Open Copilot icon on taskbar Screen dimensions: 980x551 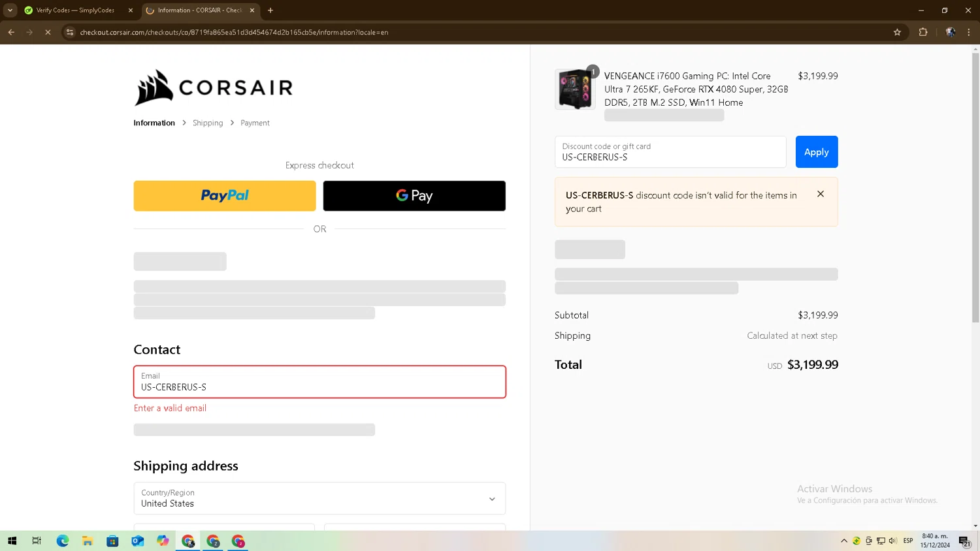point(163,541)
